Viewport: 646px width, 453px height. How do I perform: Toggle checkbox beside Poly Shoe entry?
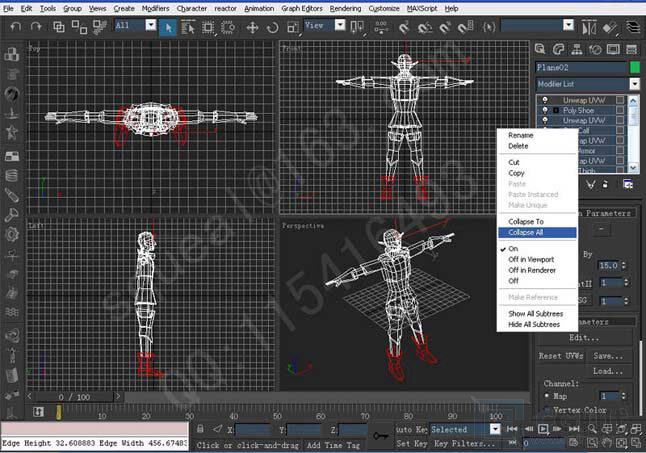(620, 110)
